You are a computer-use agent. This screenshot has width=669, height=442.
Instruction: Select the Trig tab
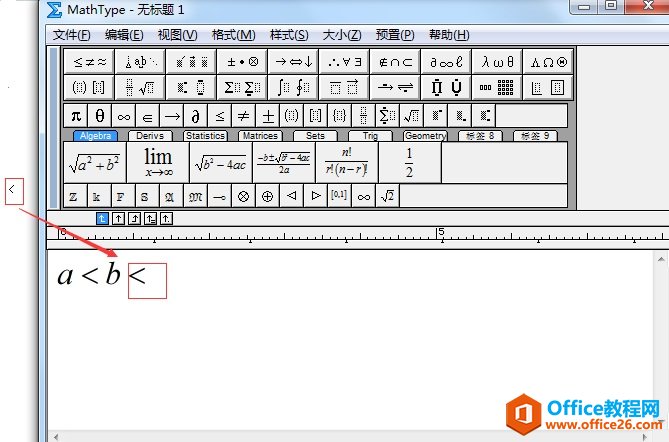370,136
